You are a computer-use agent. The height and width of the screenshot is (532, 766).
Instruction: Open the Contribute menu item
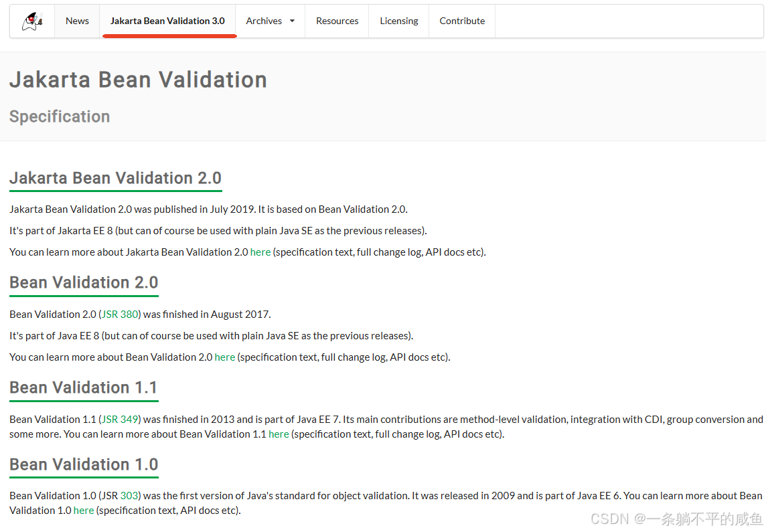pyautogui.click(x=462, y=21)
